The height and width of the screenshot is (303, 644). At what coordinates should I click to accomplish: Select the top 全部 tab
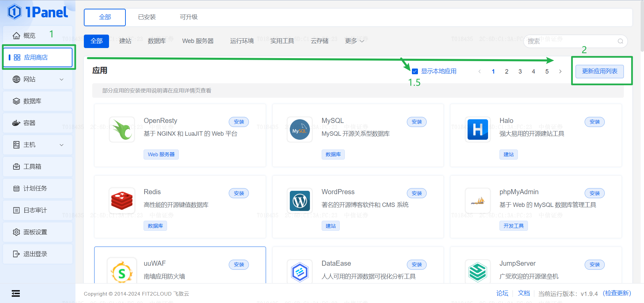pos(105,17)
